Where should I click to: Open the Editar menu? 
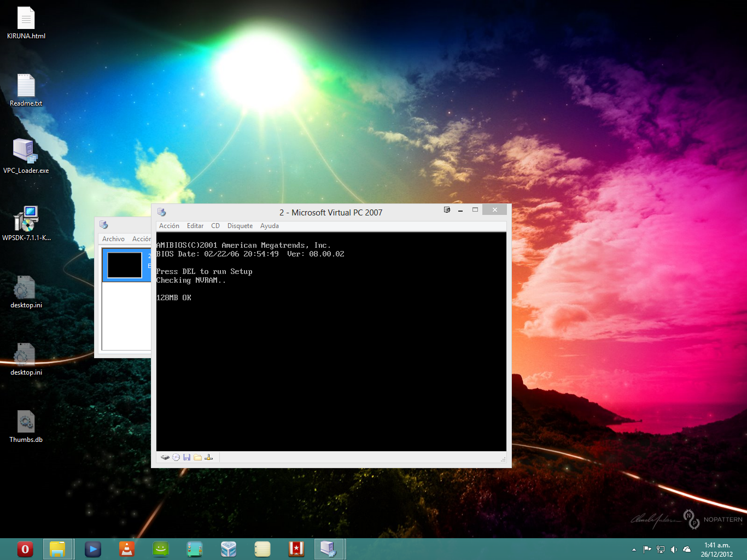(x=195, y=226)
